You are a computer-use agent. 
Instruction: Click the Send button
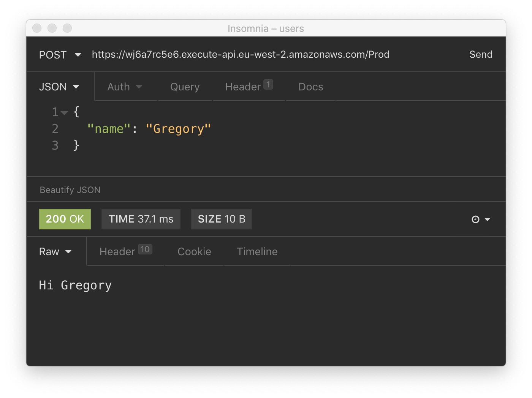pyautogui.click(x=481, y=54)
